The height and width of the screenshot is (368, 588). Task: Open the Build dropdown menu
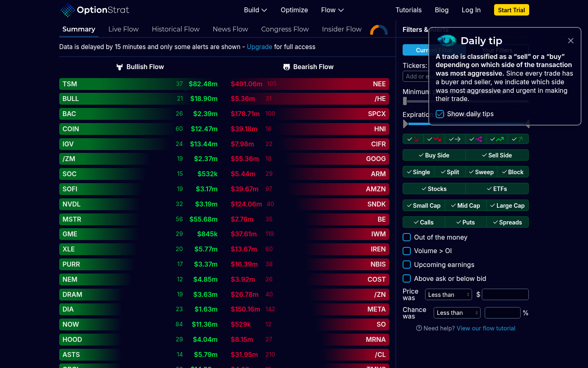point(256,10)
